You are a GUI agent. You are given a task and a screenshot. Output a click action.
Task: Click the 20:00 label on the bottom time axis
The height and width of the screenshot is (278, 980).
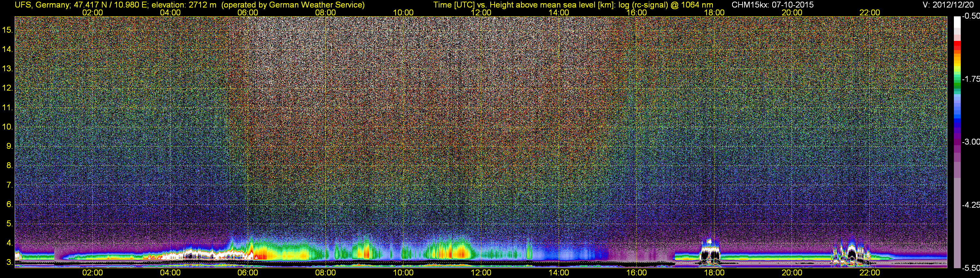click(x=792, y=273)
